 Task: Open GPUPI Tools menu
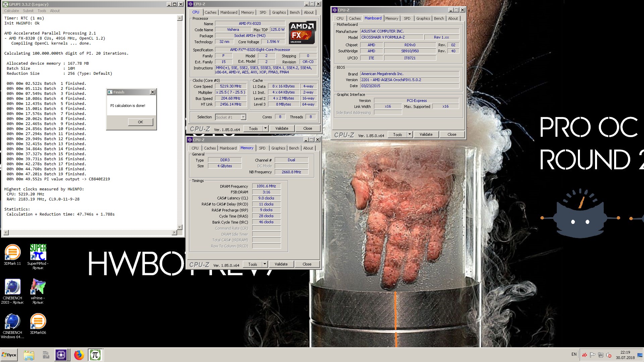[42, 11]
